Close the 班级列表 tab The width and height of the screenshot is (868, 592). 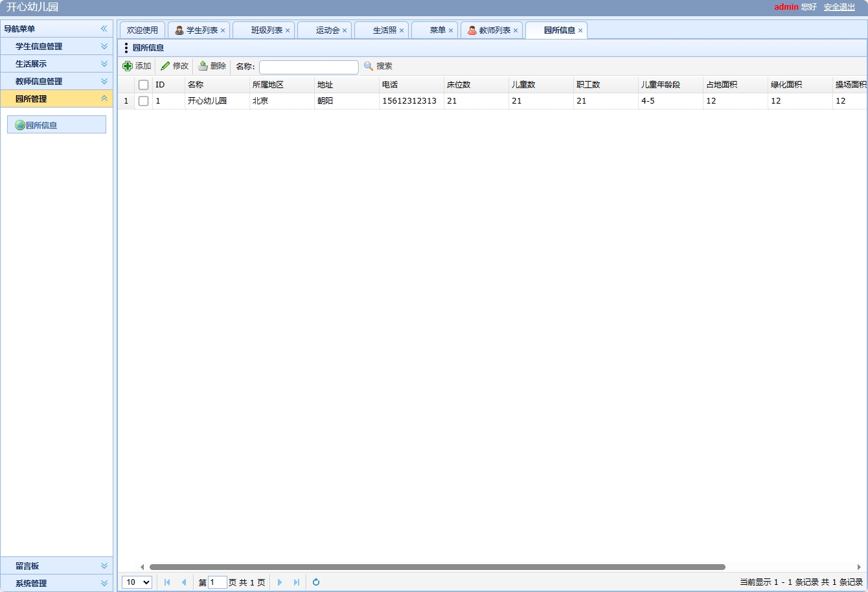(288, 30)
